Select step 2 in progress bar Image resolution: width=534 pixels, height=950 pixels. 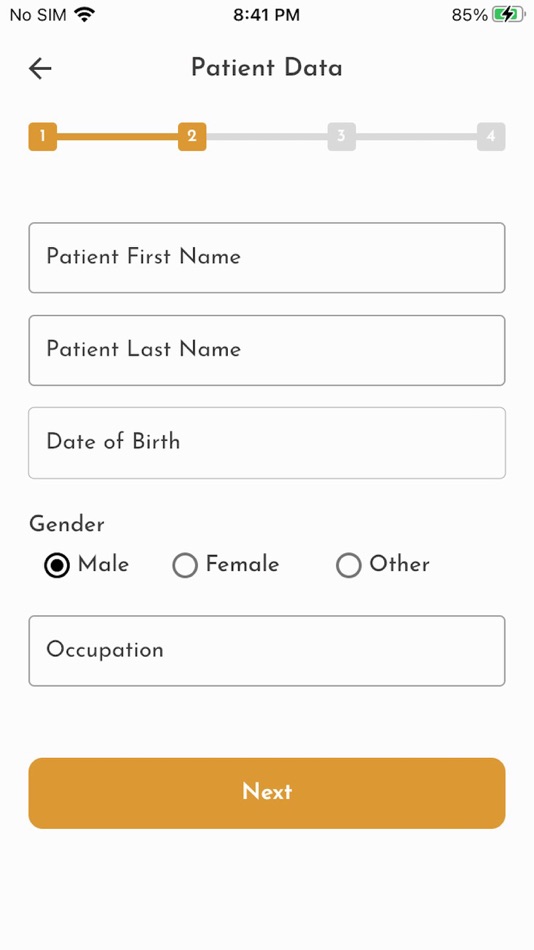[192, 136]
